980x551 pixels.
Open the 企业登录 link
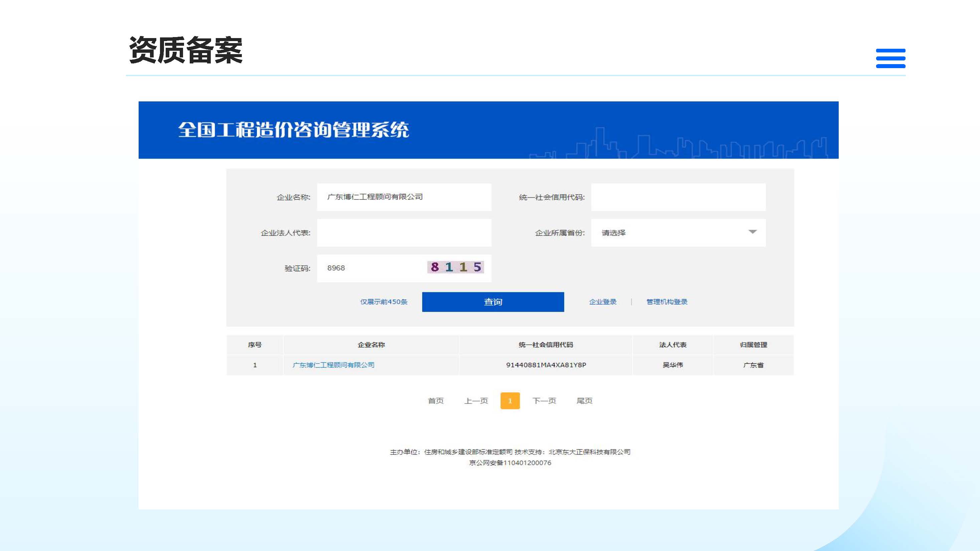(603, 302)
